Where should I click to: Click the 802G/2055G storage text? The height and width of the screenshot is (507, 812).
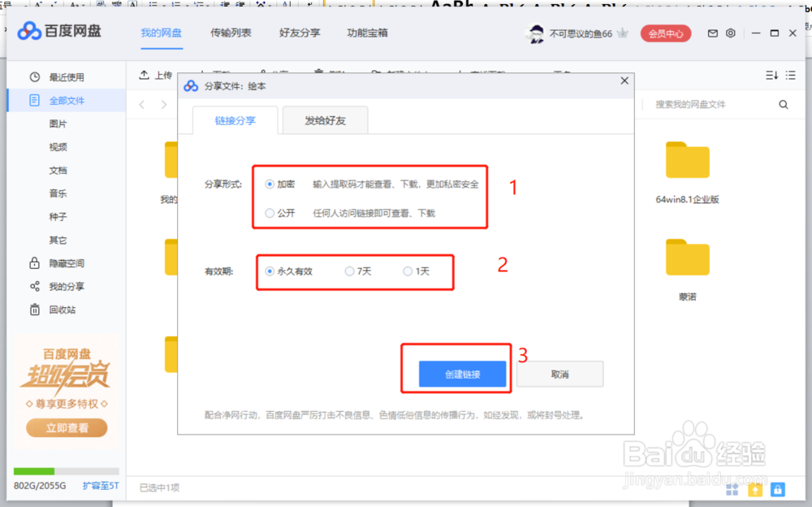40,486
